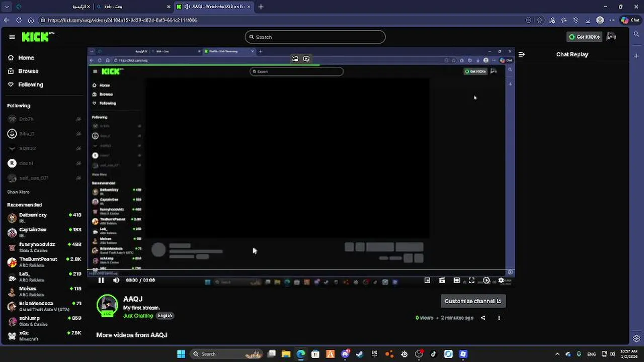This screenshot has height=362, width=644.
Task: Focus the Kick search field
Action: pyautogui.click(x=315, y=37)
